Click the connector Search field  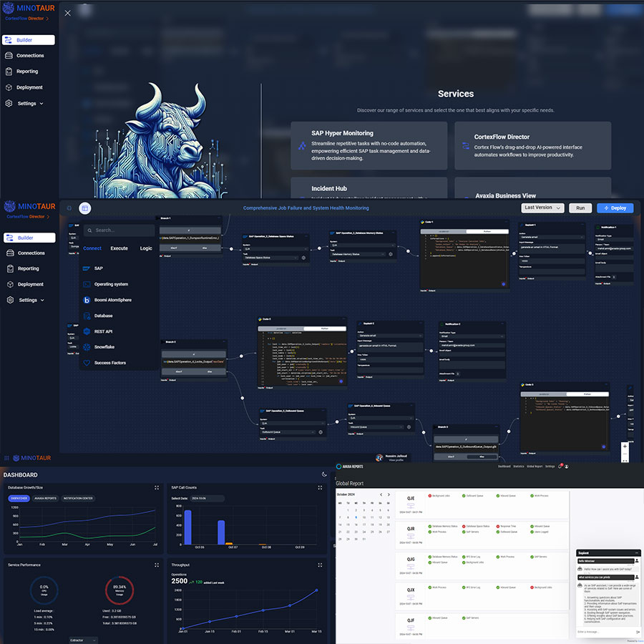119,230
